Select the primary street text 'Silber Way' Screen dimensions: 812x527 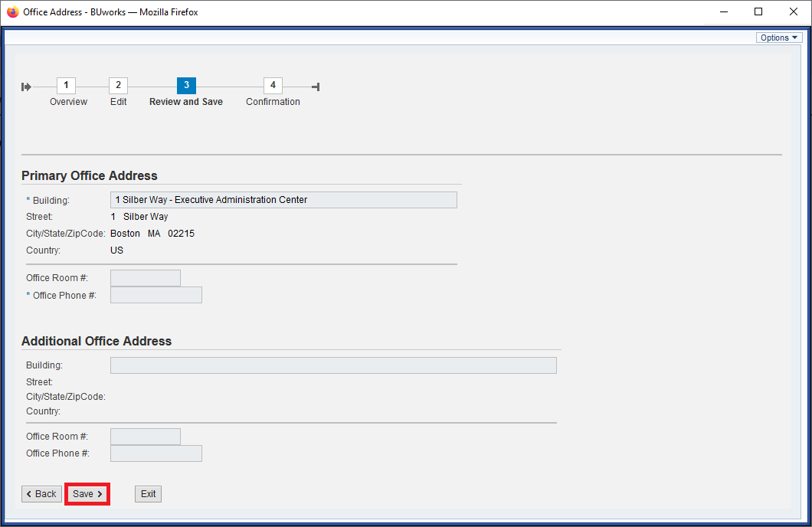pyautogui.click(x=146, y=216)
